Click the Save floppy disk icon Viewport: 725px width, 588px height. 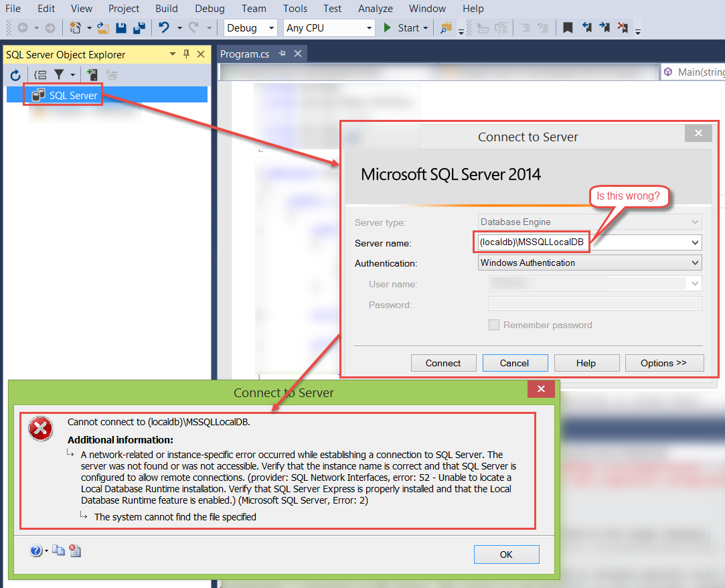[120, 28]
